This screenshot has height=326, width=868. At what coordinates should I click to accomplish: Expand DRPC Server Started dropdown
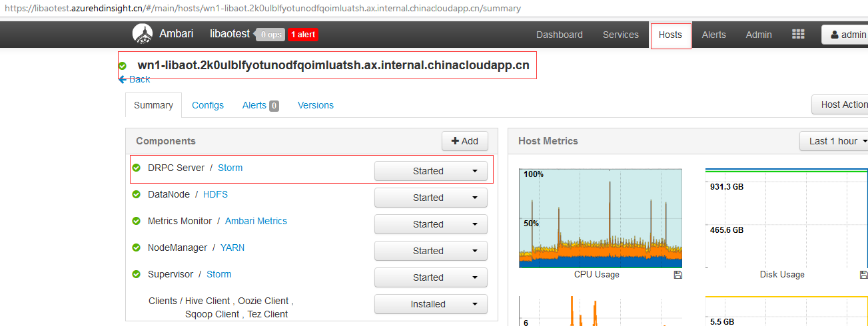430,171
